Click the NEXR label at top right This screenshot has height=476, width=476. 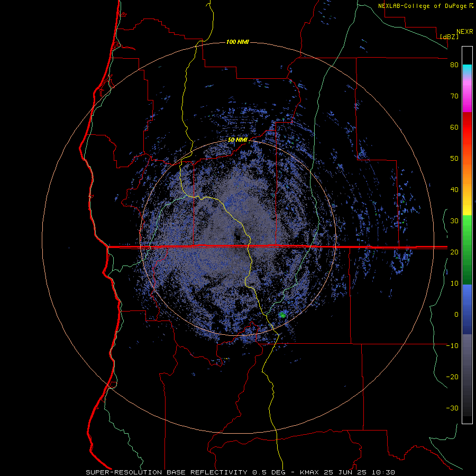[465, 32]
